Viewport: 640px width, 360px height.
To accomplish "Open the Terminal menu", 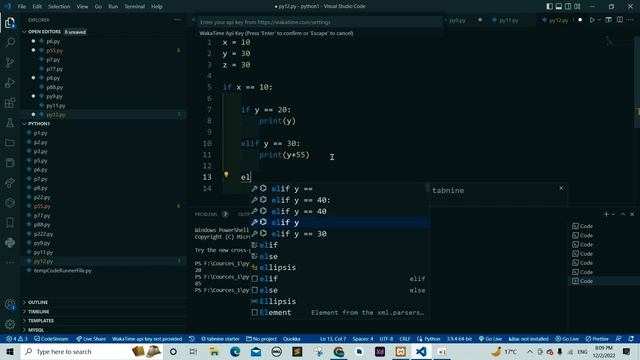I will (x=134, y=7).
